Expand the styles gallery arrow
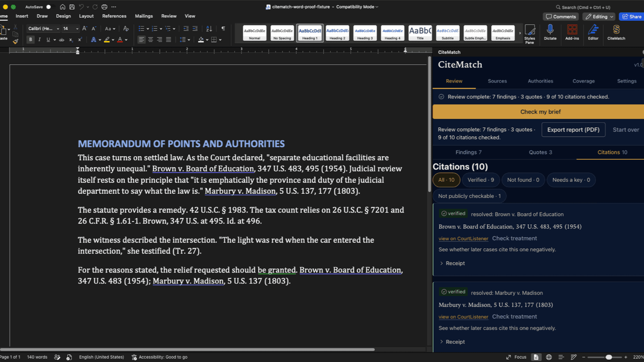 520,33
